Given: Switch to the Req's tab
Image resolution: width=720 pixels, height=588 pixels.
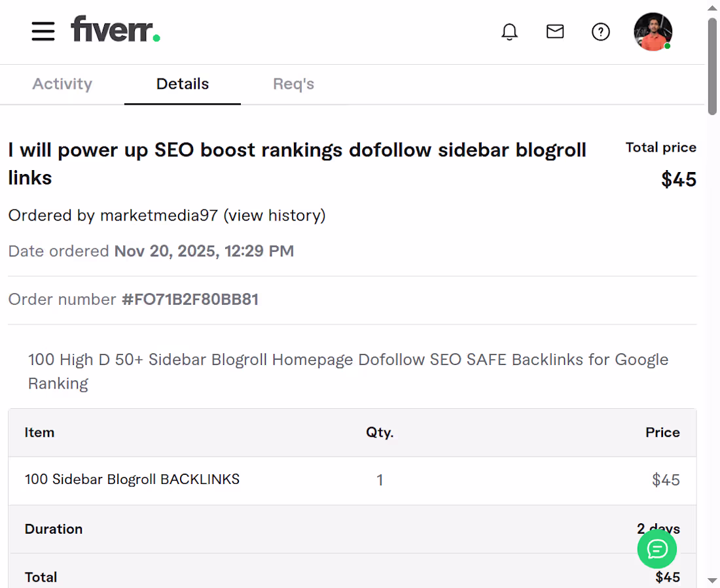Looking at the screenshot, I should click(293, 84).
